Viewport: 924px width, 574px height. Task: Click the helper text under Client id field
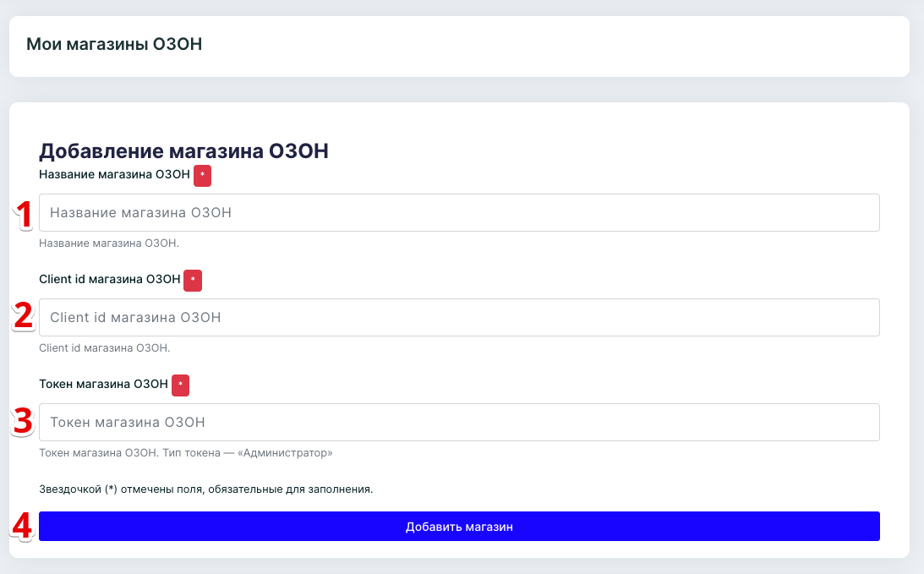coord(105,347)
